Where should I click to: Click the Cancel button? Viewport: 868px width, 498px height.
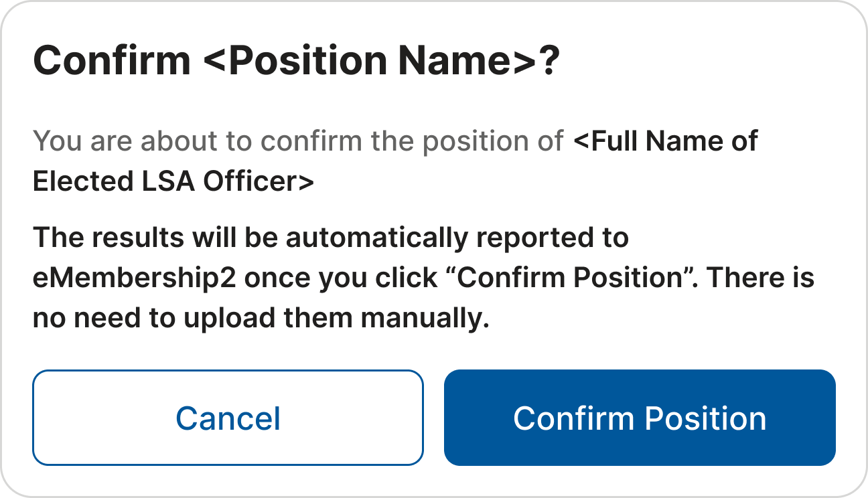[x=228, y=418]
